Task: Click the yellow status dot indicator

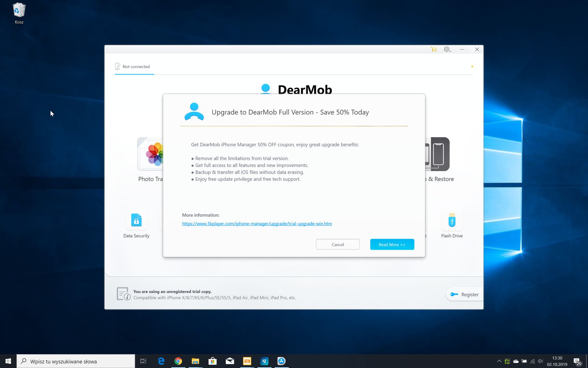Action: tap(472, 66)
